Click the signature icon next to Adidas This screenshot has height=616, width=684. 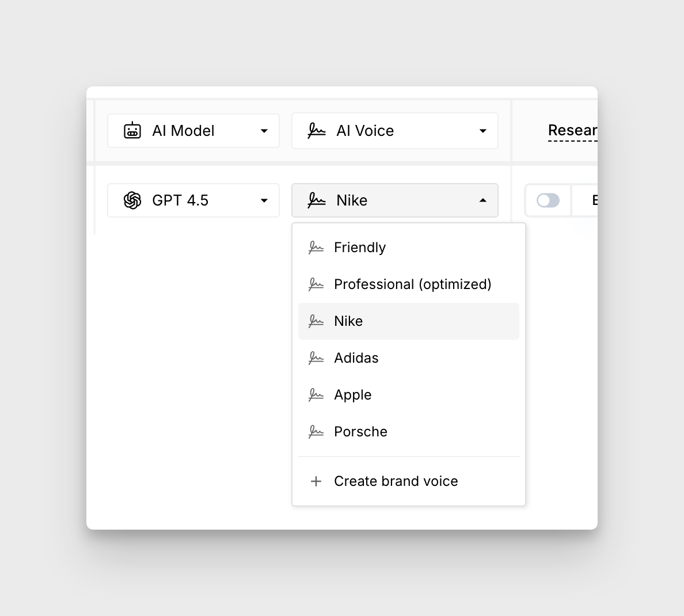click(x=316, y=358)
